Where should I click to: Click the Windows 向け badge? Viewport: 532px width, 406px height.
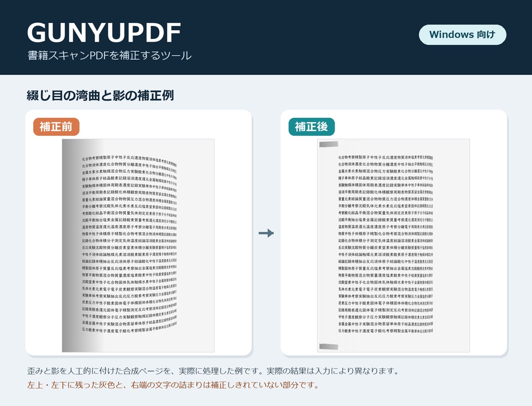point(462,35)
